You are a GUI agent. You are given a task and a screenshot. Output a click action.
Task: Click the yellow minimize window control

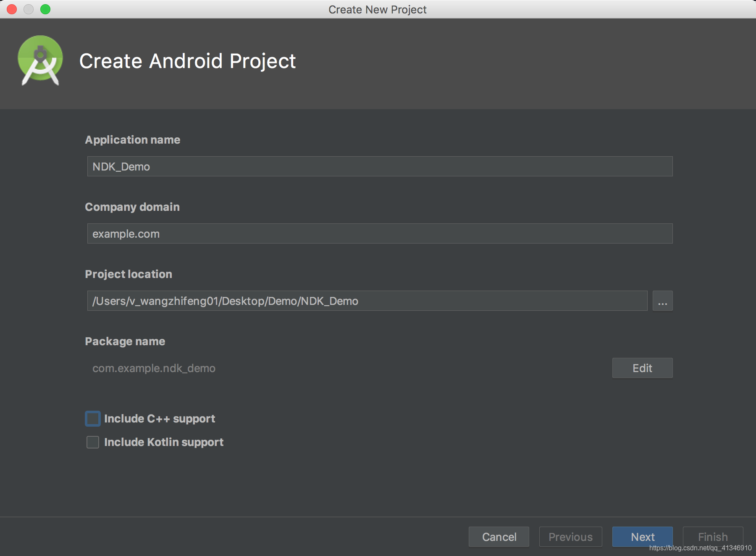click(29, 9)
